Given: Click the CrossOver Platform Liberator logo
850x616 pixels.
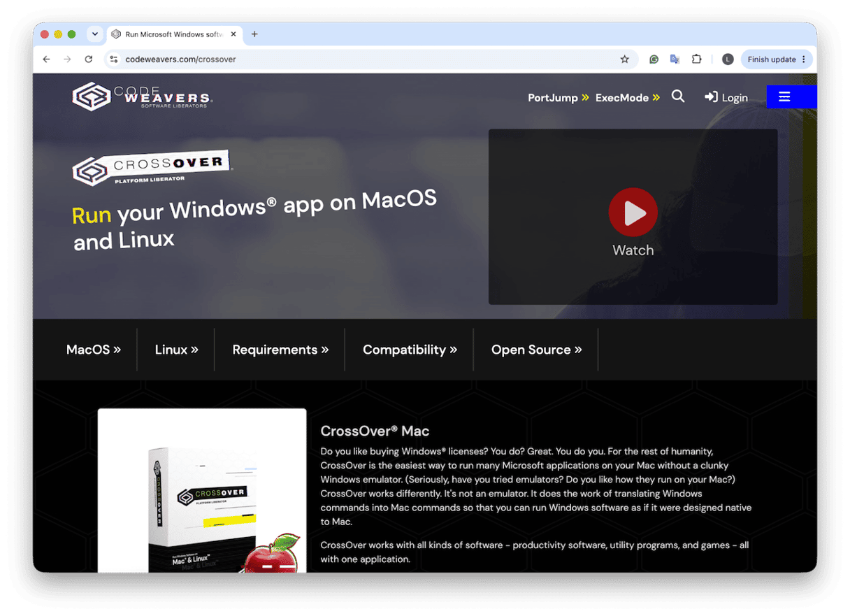Looking at the screenshot, I should (152, 168).
